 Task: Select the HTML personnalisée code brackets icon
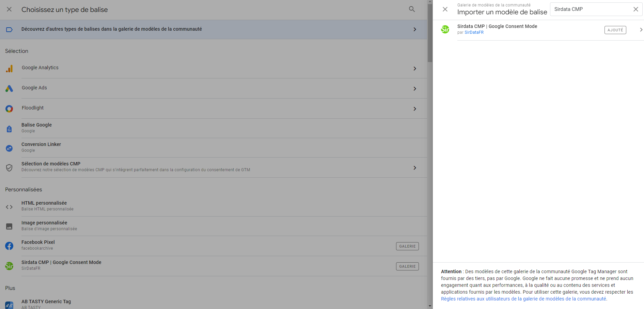(9, 207)
